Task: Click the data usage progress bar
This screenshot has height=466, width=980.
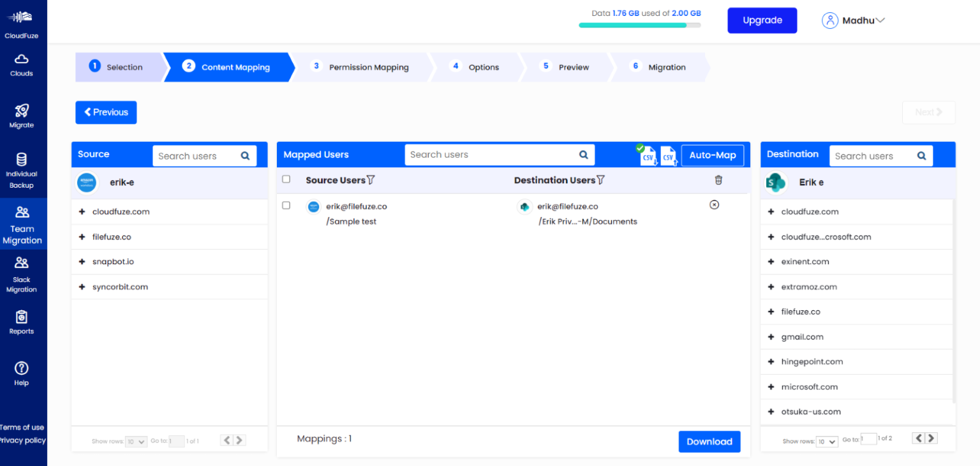Action: pos(641,25)
